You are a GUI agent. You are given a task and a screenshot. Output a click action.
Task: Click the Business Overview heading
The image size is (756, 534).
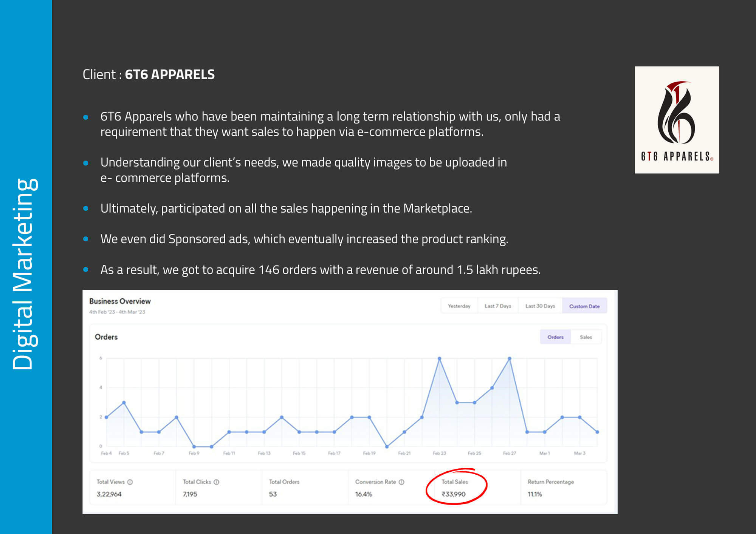pos(120,301)
